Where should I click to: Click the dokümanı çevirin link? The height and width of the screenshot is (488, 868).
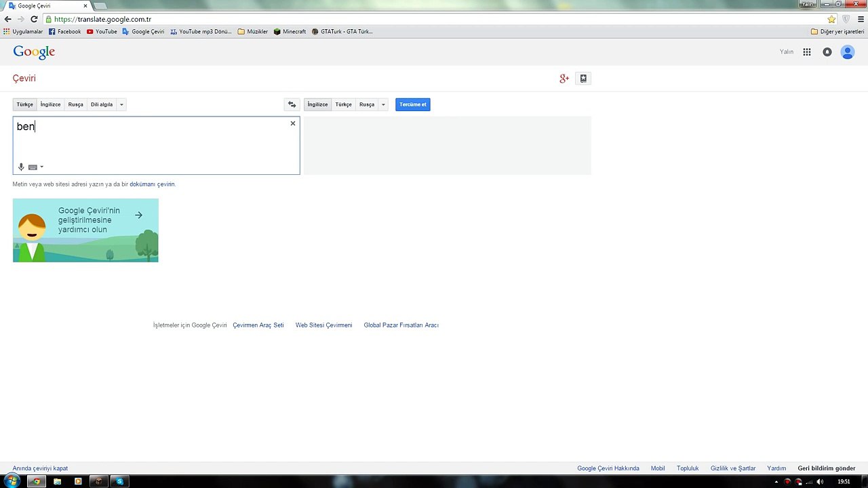pyautogui.click(x=152, y=184)
